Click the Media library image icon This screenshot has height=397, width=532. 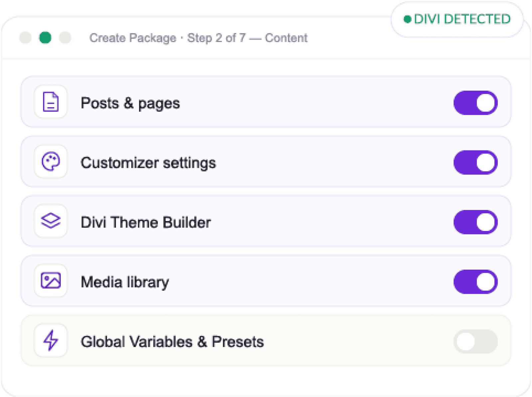click(x=51, y=281)
